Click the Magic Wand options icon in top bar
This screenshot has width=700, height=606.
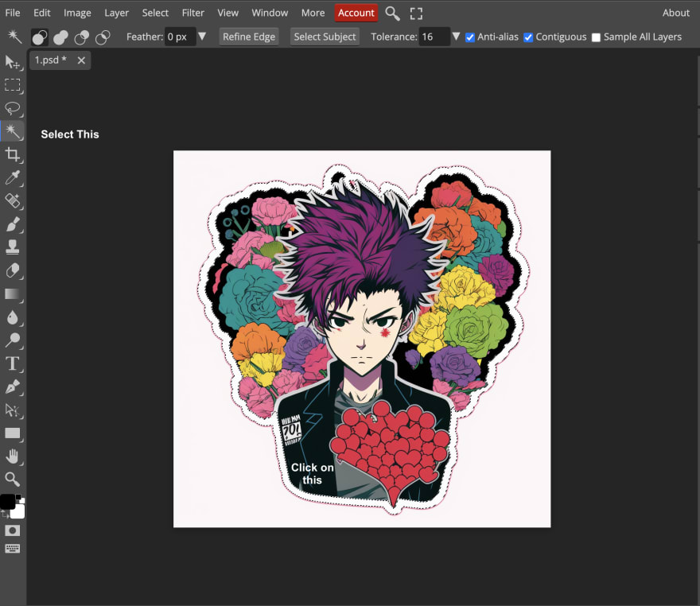14,37
